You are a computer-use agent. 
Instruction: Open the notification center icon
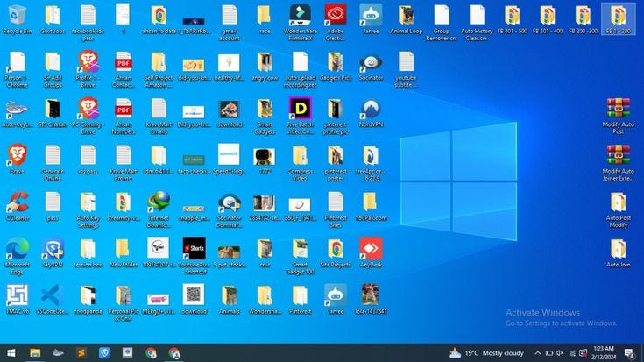[630, 353]
